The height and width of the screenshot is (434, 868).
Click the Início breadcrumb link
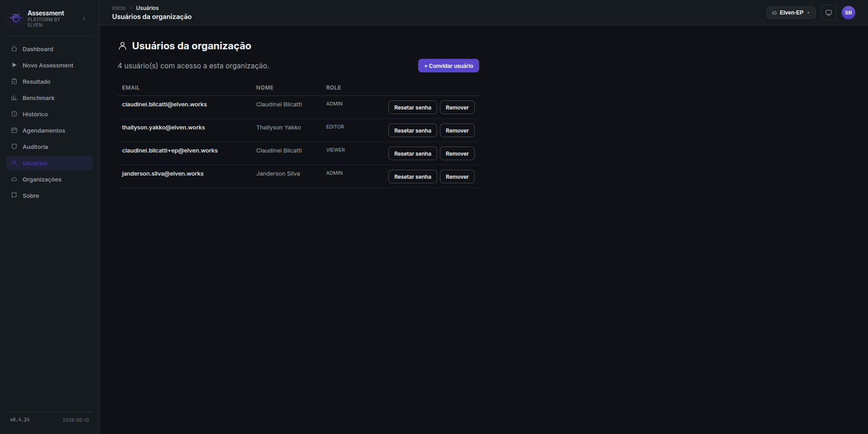tap(119, 8)
